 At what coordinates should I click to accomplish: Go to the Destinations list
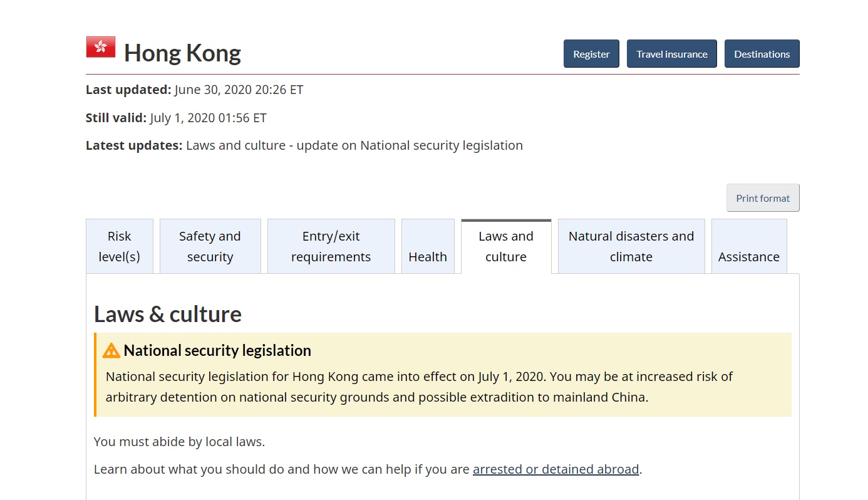coord(762,54)
